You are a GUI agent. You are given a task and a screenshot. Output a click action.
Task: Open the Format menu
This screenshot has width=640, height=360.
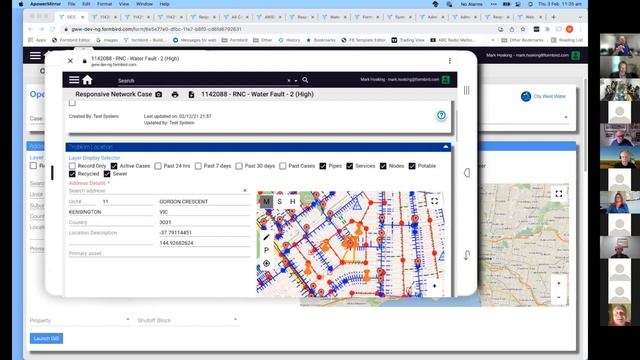pyautogui.click(x=104, y=4)
